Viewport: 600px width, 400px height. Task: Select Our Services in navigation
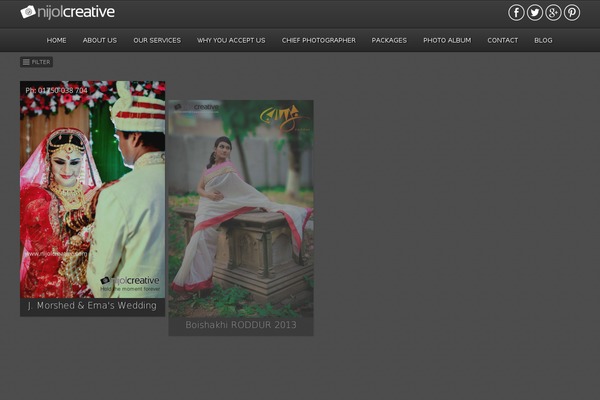pos(157,40)
